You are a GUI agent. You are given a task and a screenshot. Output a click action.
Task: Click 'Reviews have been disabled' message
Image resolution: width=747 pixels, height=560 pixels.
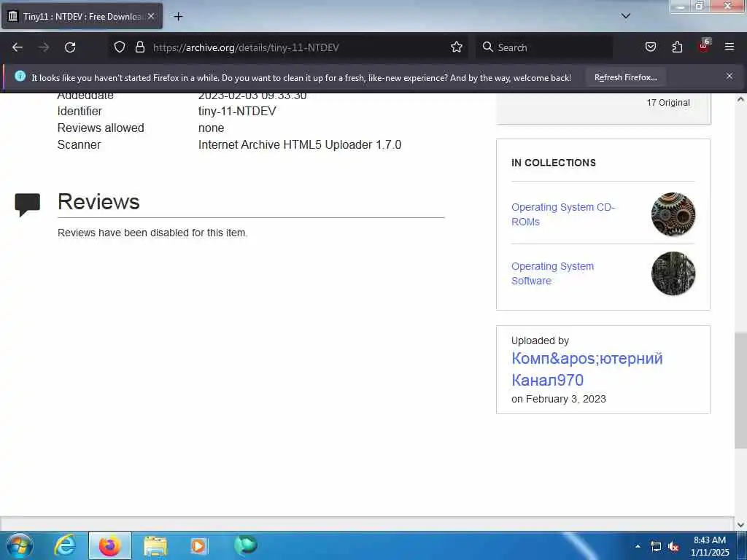point(152,233)
